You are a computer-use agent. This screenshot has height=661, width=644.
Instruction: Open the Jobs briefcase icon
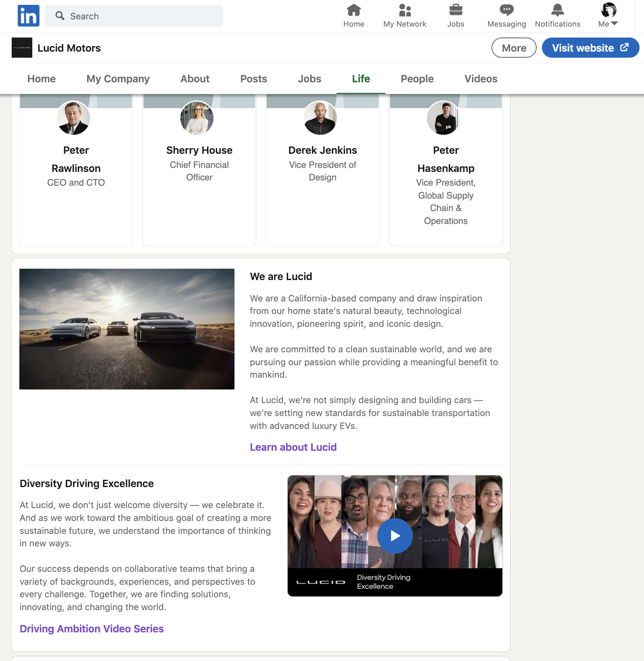point(456,10)
